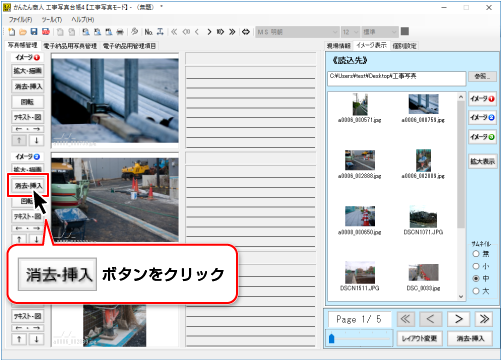Select thumbnail size 無 radio button
The width and height of the screenshot is (501, 360).
476,254
